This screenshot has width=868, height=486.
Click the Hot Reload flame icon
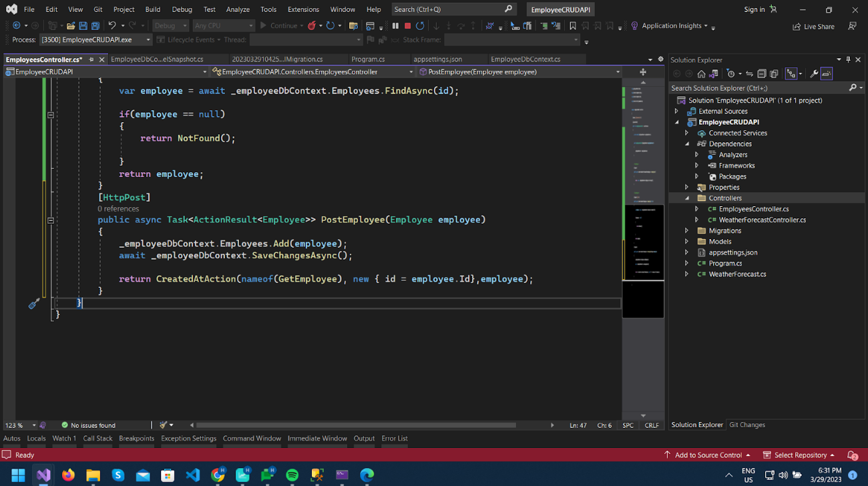pyautogui.click(x=311, y=25)
